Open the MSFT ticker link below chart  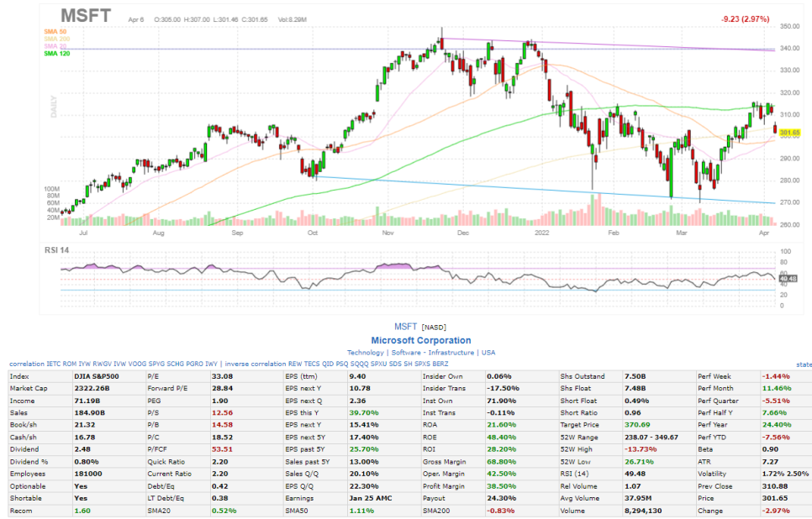point(405,327)
